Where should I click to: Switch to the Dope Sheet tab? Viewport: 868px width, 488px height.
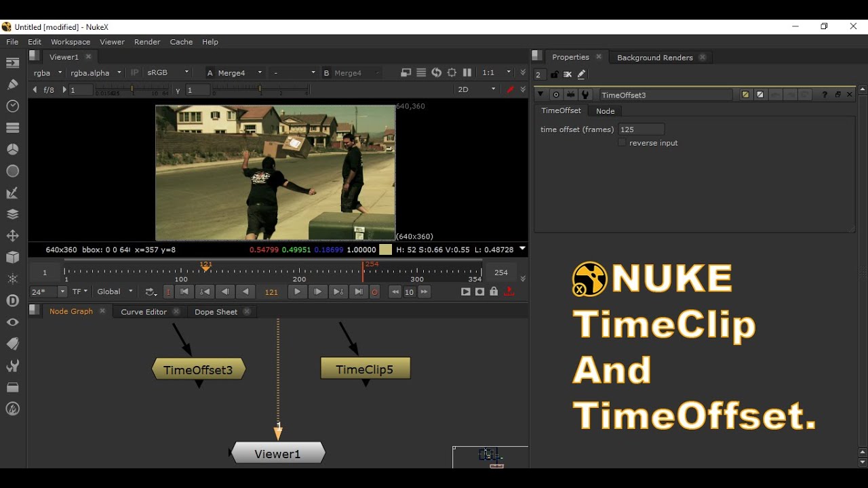pyautogui.click(x=216, y=312)
